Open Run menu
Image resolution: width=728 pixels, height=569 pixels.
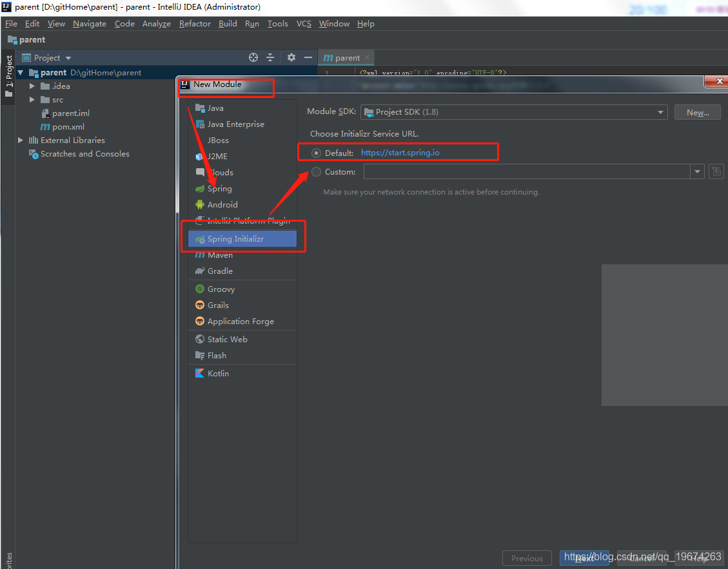pyautogui.click(x=252, y=24)
